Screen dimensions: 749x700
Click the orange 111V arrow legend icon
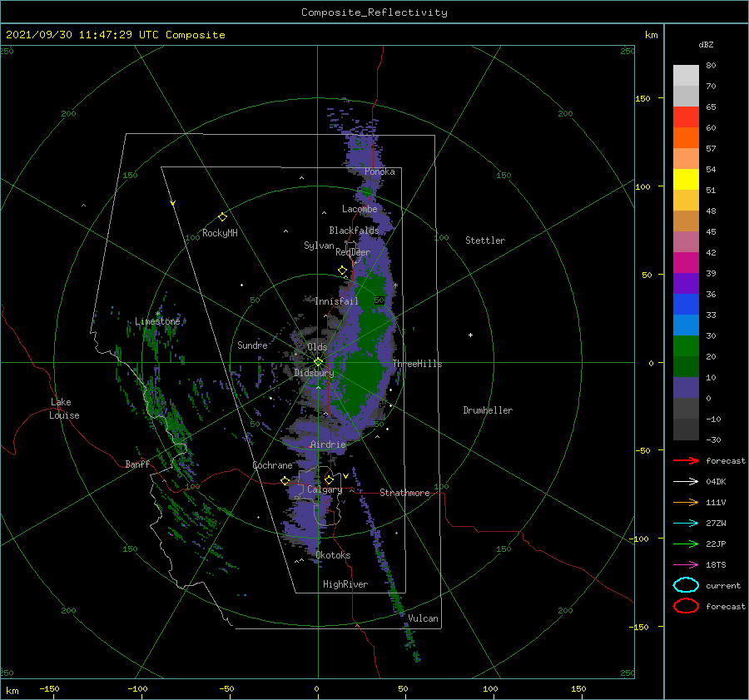[x=686, y=502]
